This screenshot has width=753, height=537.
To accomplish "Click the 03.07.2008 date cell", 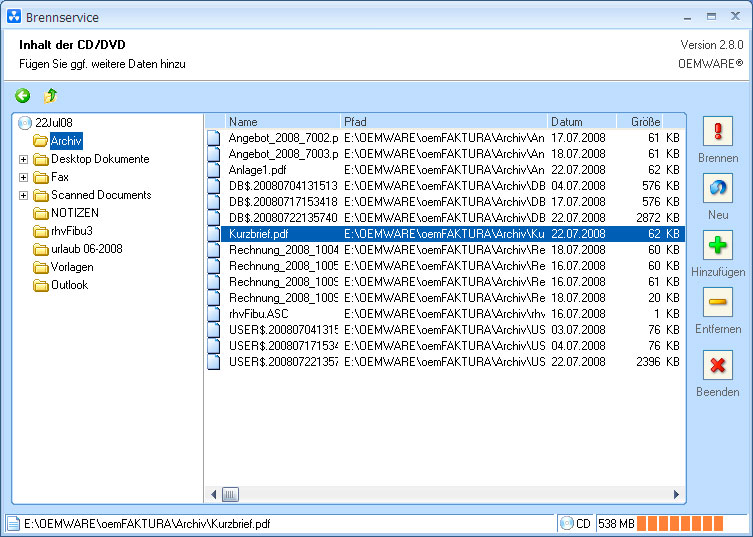I will coord(578,330).
